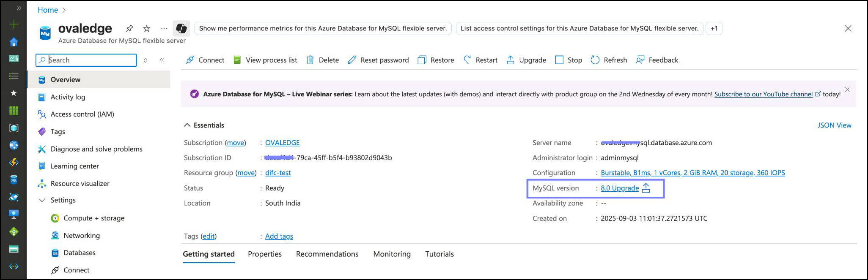The width and height of the screenshot is (868, 280).
Task: Open JSON View link
Action: [x=834, y=125]
